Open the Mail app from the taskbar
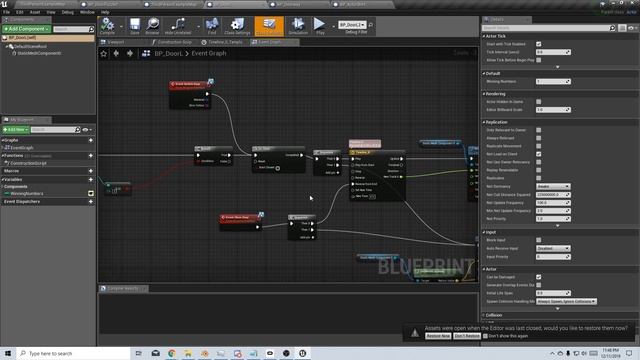 (x=156, y=353)
